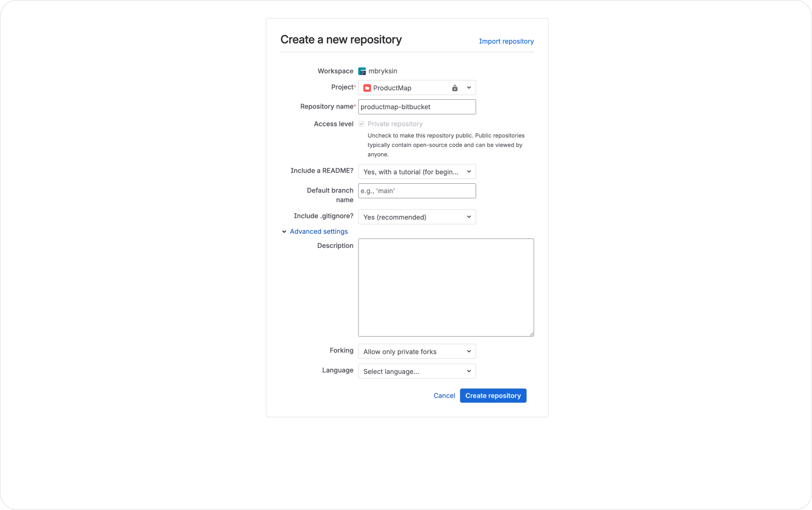Image resolution: width=812 pixels, height=510 pixels.
Task: Click the Import repository link
Action: coord(506,41)
